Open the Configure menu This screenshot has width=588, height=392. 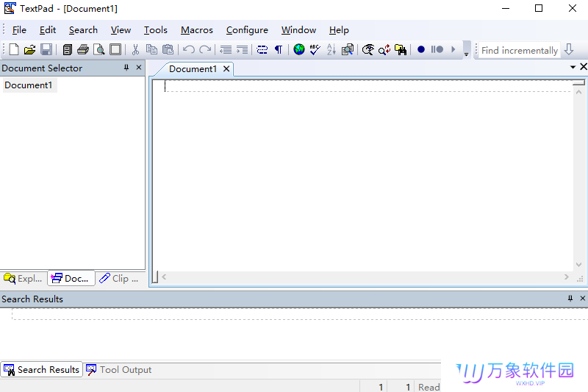[x=247, y=30]
